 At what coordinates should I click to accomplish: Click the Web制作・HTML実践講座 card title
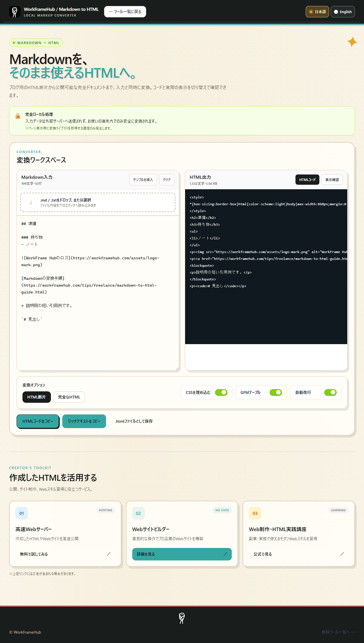[278, 529]
